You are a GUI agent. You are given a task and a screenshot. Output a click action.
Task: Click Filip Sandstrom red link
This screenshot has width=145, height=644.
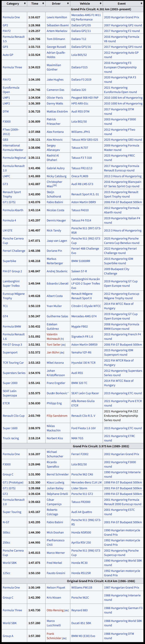tap(57, 416)
